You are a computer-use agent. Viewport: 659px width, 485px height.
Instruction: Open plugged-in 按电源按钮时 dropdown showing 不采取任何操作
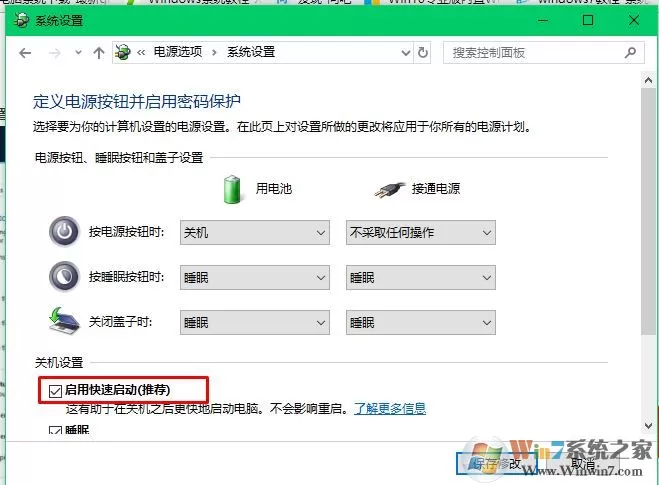point(421,232)
